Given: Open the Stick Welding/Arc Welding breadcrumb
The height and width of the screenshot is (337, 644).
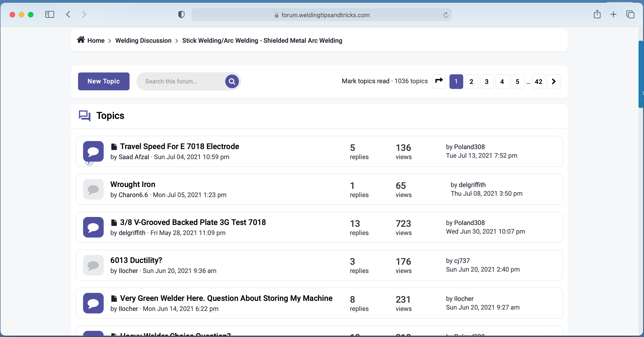Looking at the screenshot, I should [x=262, y=40].
